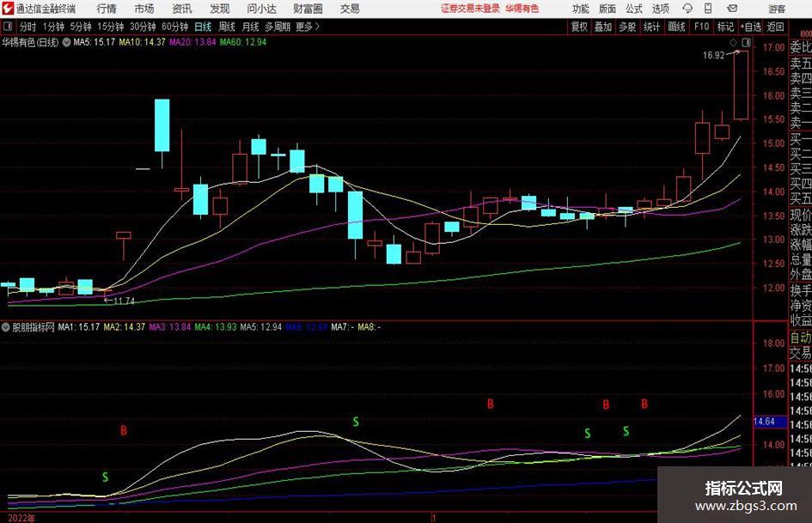Click the tall cyan candlestick near 15.90
The width and height of the screenshot is (812, 523).
click(x=162, y=125)
